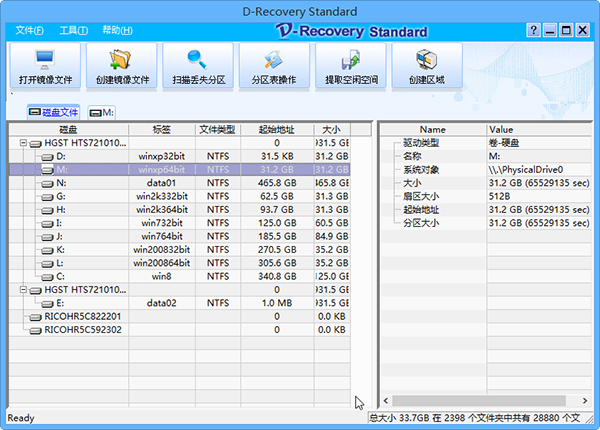
Task: Open 分区表操作 partition table operations
Action: tap(274, 66)
